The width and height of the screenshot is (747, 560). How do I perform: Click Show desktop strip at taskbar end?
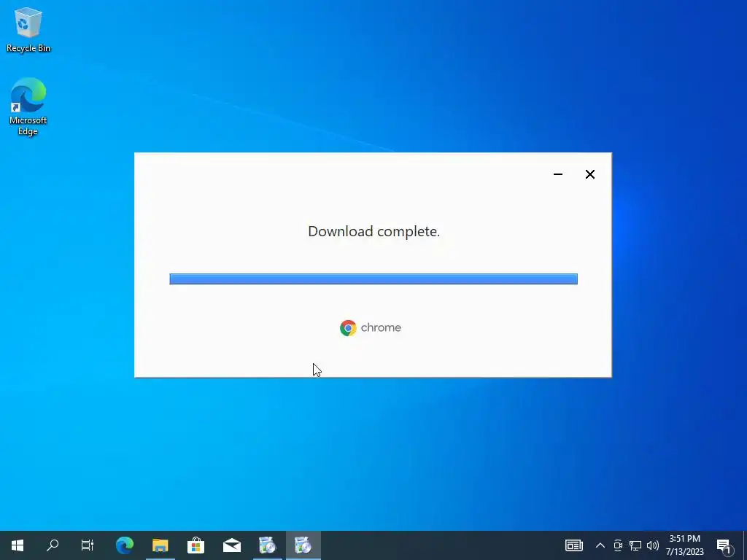click(745, 545)
